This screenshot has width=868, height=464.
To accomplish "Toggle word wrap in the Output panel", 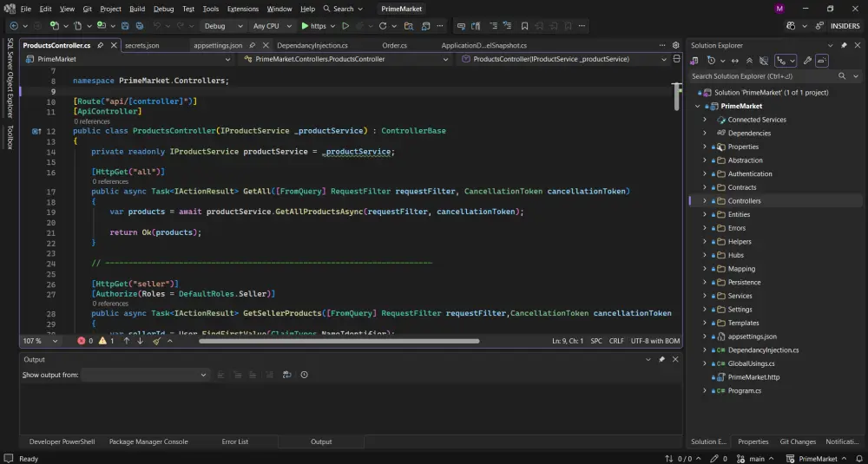I will [286, 375].
